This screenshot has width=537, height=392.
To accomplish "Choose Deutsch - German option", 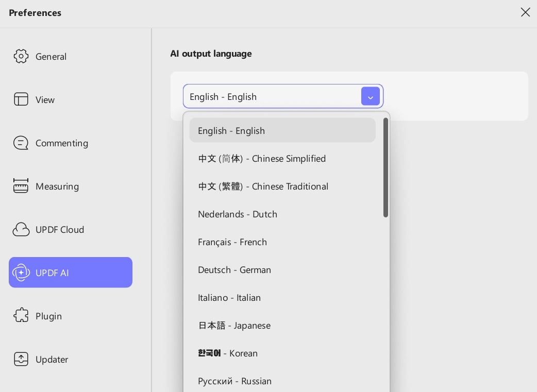I will [282, 270].
